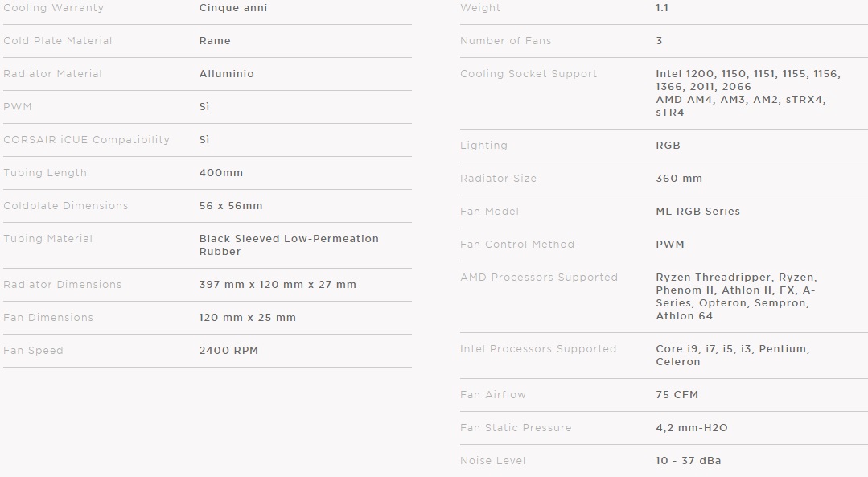
Task: Click the "ML RGB Series" fan model
Action: pyautogui.click(x=698, y=212)
